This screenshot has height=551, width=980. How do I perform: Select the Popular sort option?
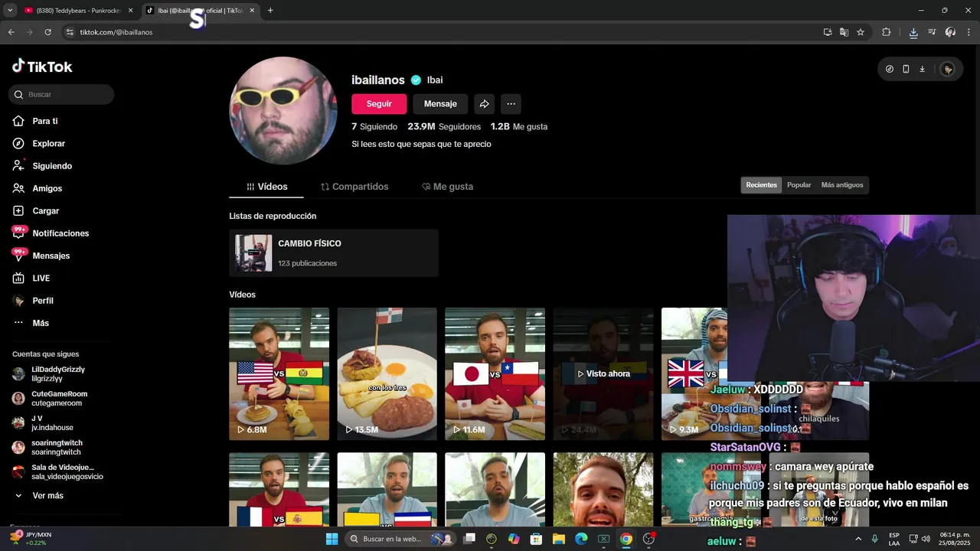coord(799,185)
